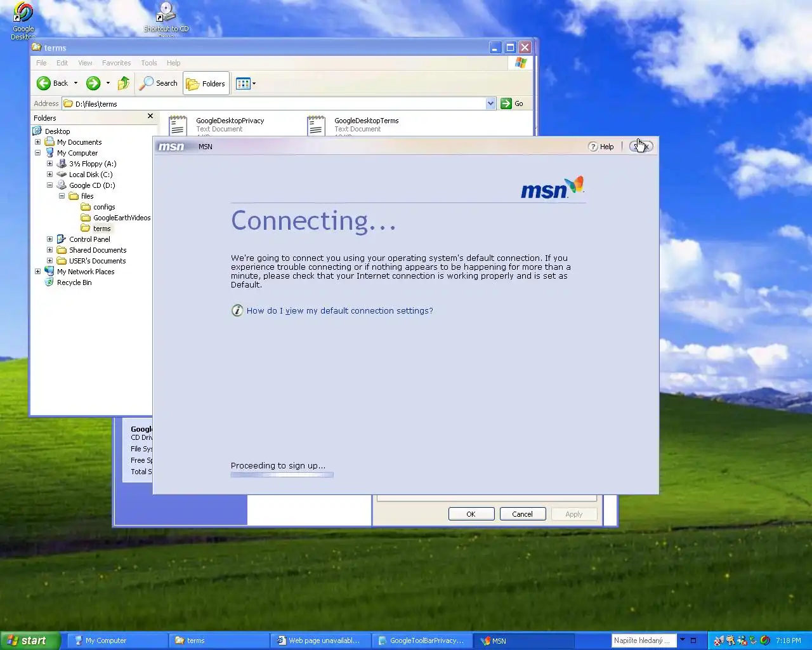Click the sign-up progress bar in MSN
Screen dimensions: 812x650
(282, 474)
